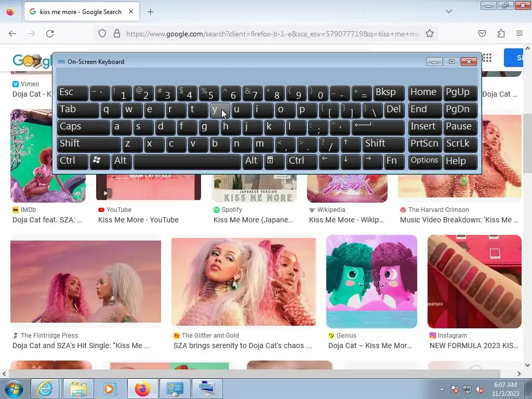Image resolution: width=532 pixels, height=399 pixels.
Task: Open a new Firefox tab
Action: (150, 12)
